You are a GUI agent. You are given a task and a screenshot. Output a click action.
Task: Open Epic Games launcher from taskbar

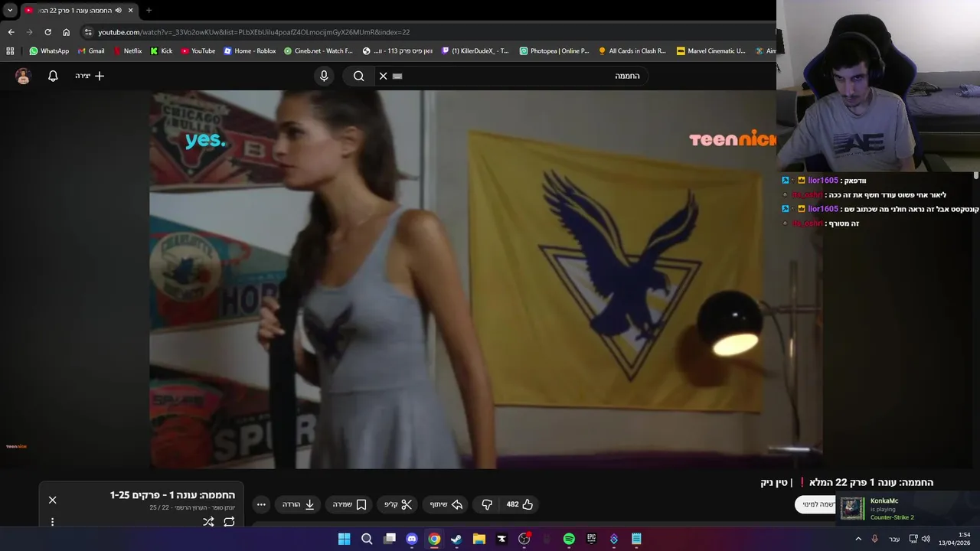(591, 539)
